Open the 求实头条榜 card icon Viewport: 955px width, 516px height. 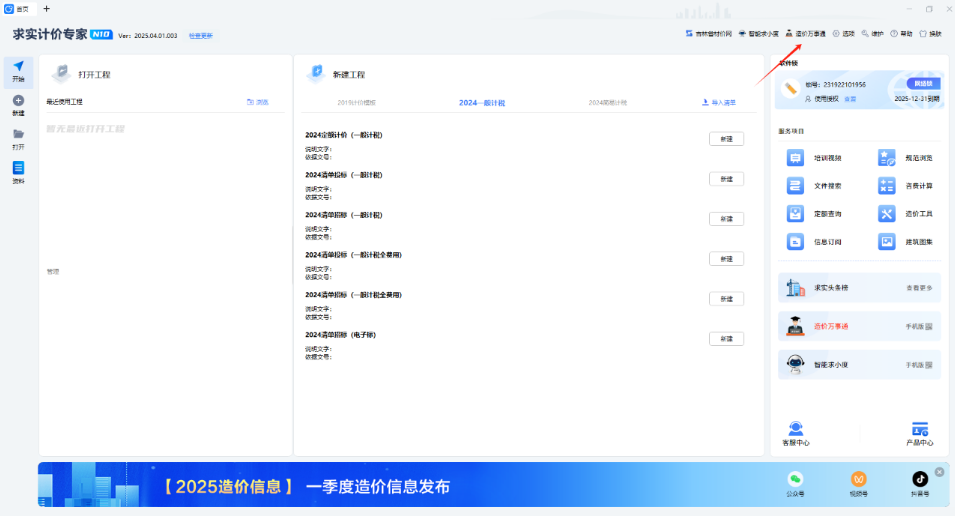[795, 288]
